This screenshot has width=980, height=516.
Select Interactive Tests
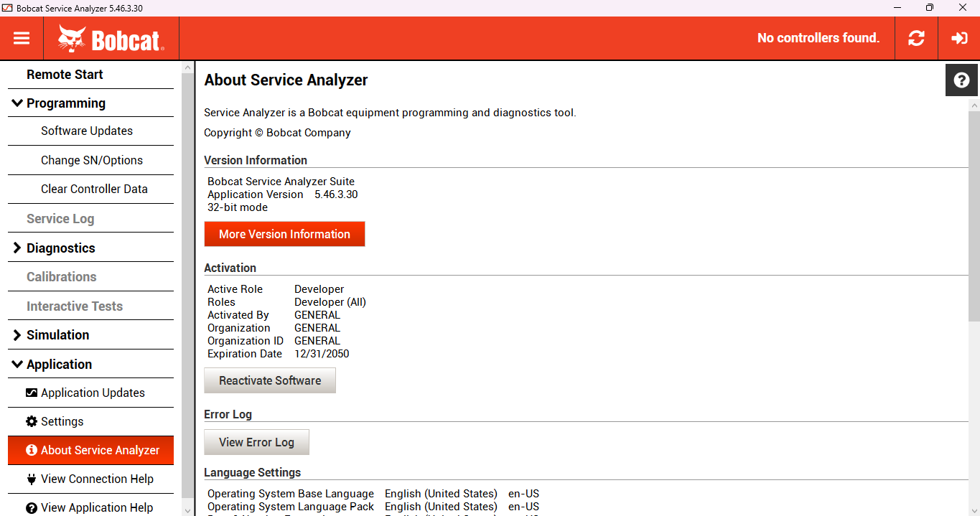(90, 306)
